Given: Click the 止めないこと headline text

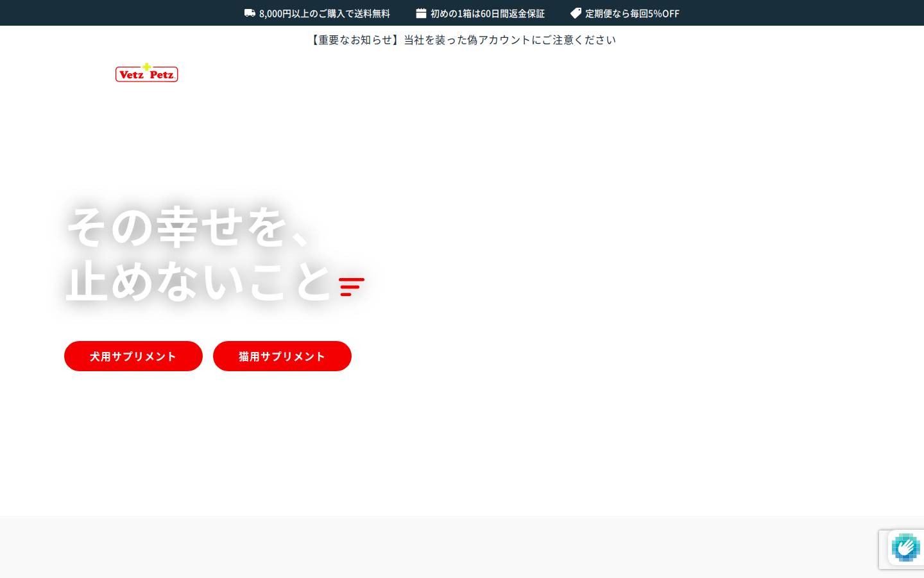Looking at the screenshot, I should point(199,281).
